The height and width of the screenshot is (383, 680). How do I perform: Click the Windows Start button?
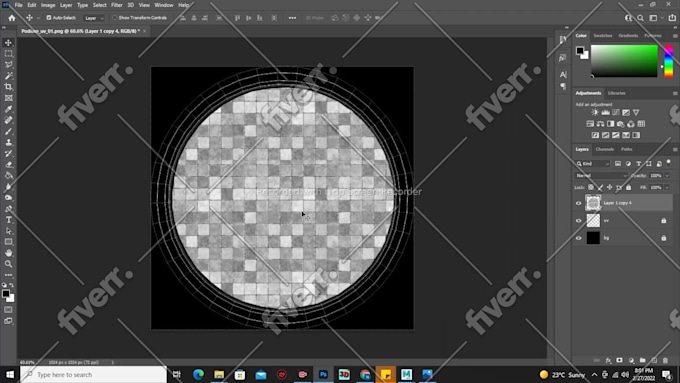[10, 374]
